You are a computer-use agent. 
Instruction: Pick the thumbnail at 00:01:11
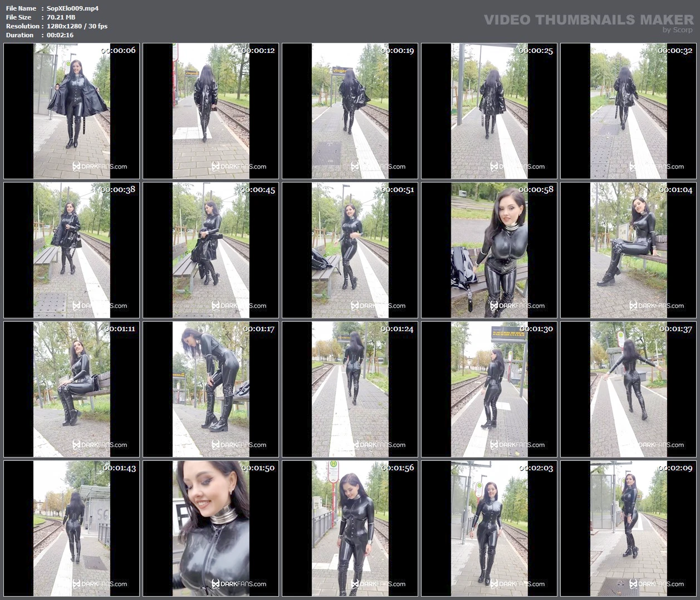click(71, 389)
